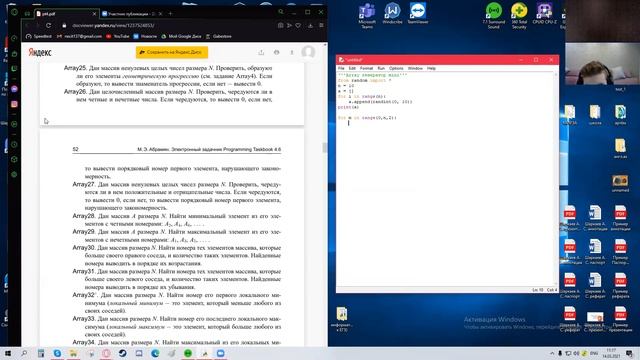Click the Ln/Col status in IDLE window
Screen dimensions: 640x360
(544, 290)
